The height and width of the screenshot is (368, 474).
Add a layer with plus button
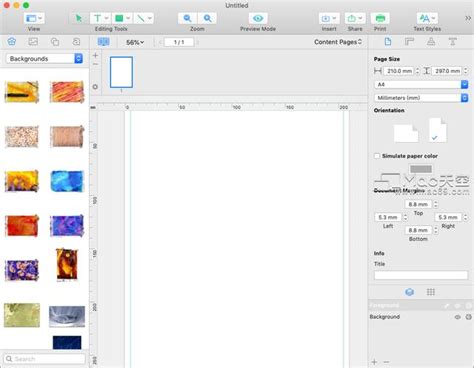pos(375,362)
